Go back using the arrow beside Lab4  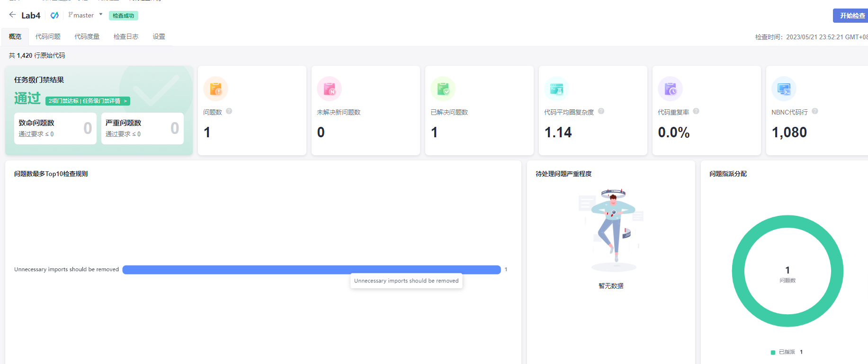(12, 15)
